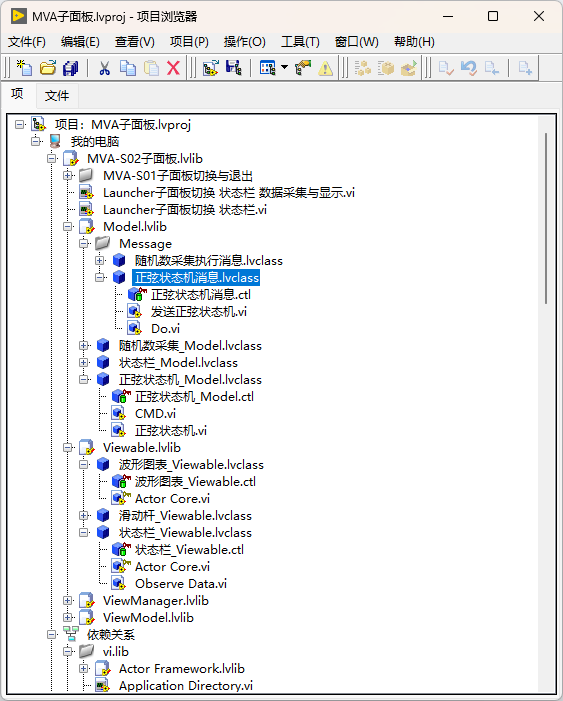Select Launcher子面板切换 状态栏.vi

[x=185, y=209]
